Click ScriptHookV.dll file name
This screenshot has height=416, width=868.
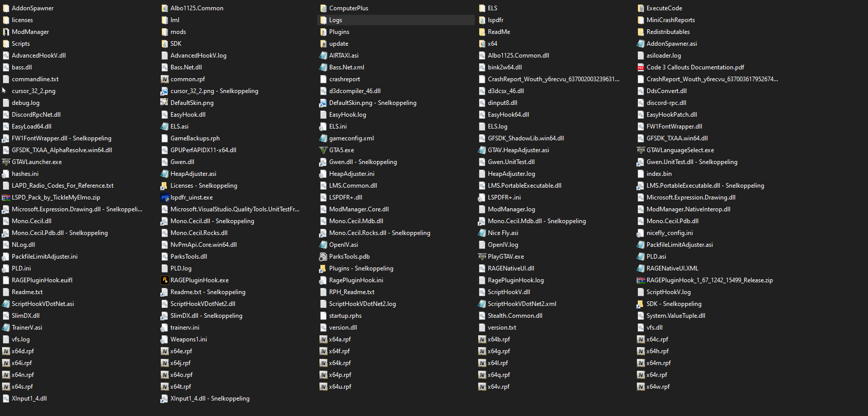pyautogui.click(x=509, y=292)
